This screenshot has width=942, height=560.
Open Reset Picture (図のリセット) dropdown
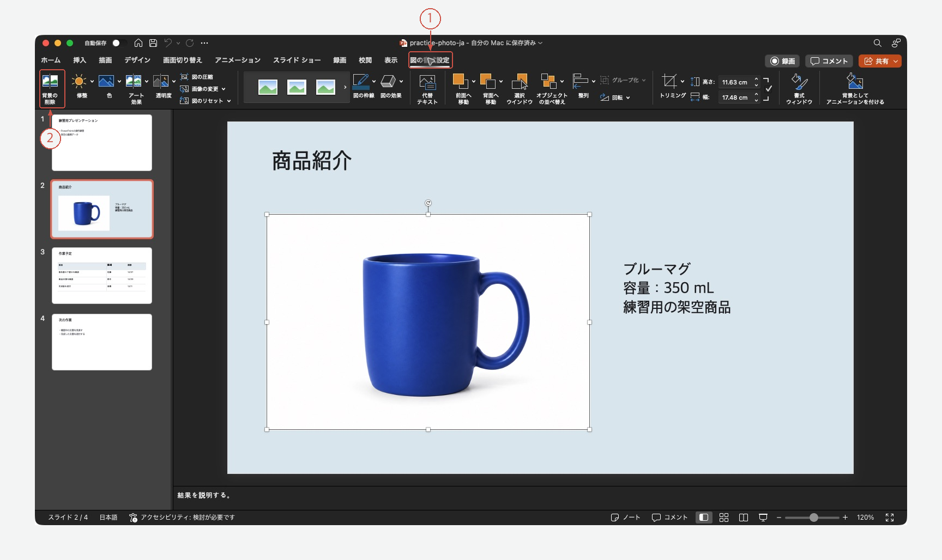[206, 101]
